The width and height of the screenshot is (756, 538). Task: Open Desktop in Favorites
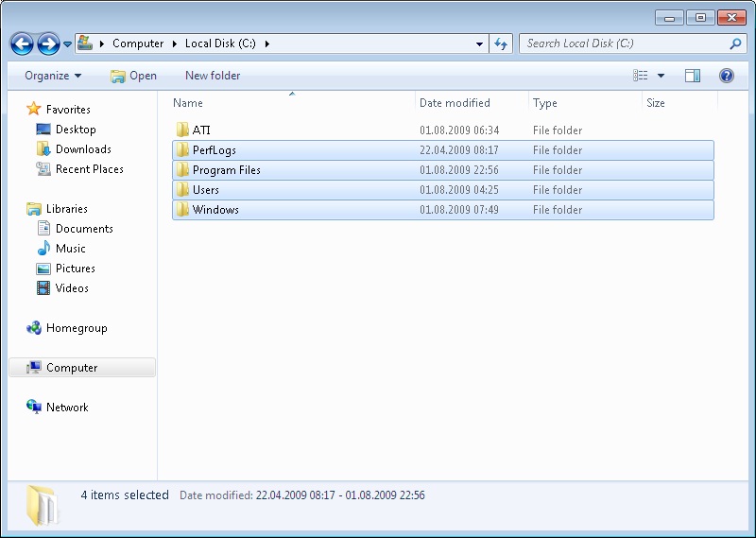76,130
